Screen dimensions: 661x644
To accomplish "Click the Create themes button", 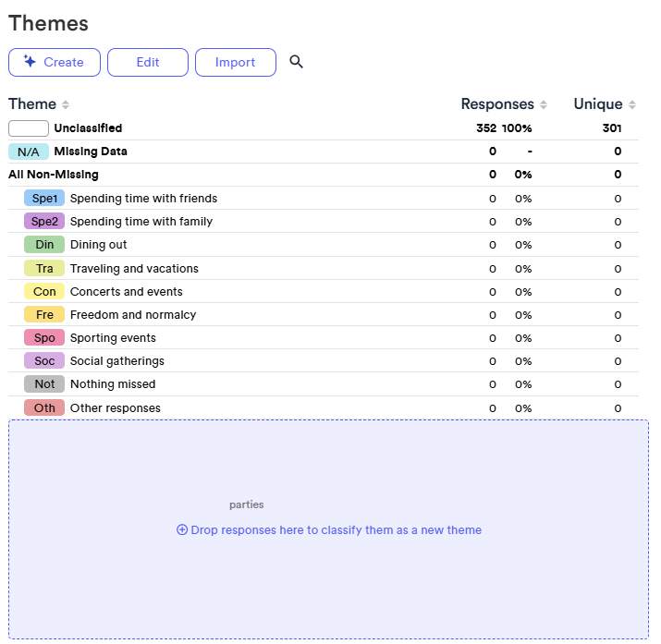I will point(54,62).
